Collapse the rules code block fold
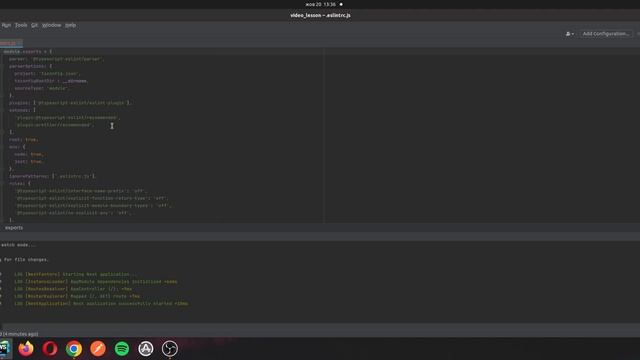Viewport: 640px width, 360px height. point(2,184)
